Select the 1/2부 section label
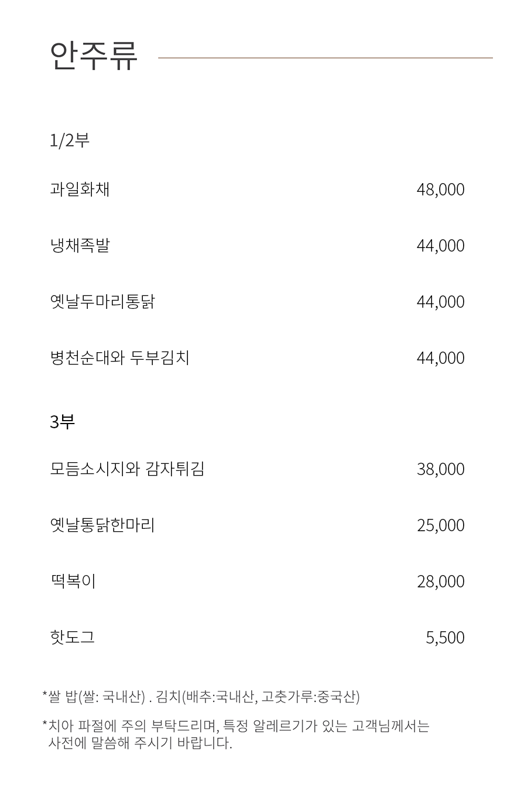531x812 pixels. [70, 141]
